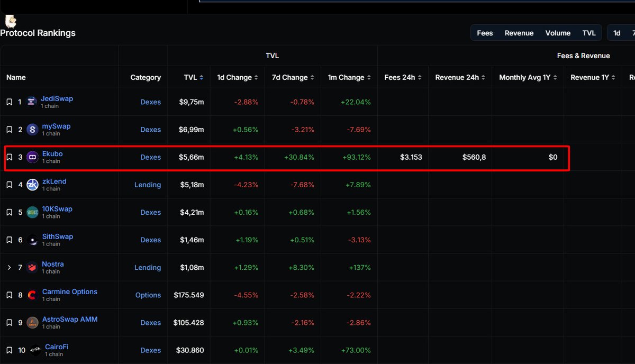Sort by Revenue 24h column

pos(460,77)
